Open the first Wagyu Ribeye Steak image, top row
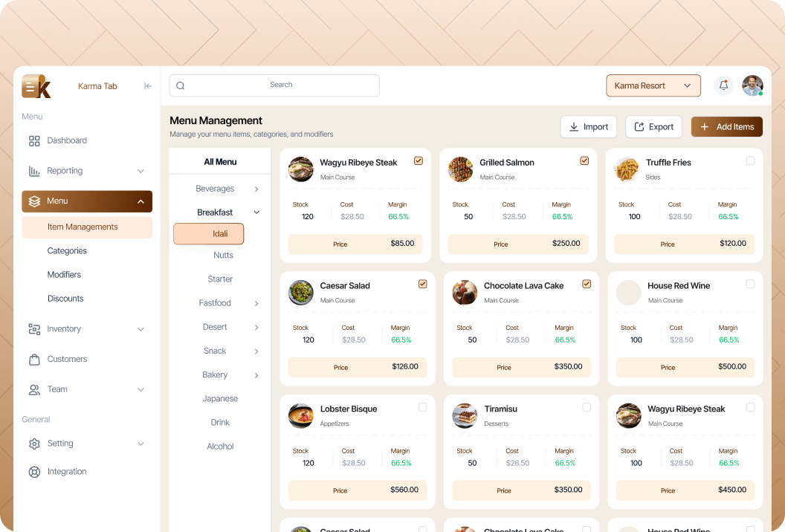 301,169
